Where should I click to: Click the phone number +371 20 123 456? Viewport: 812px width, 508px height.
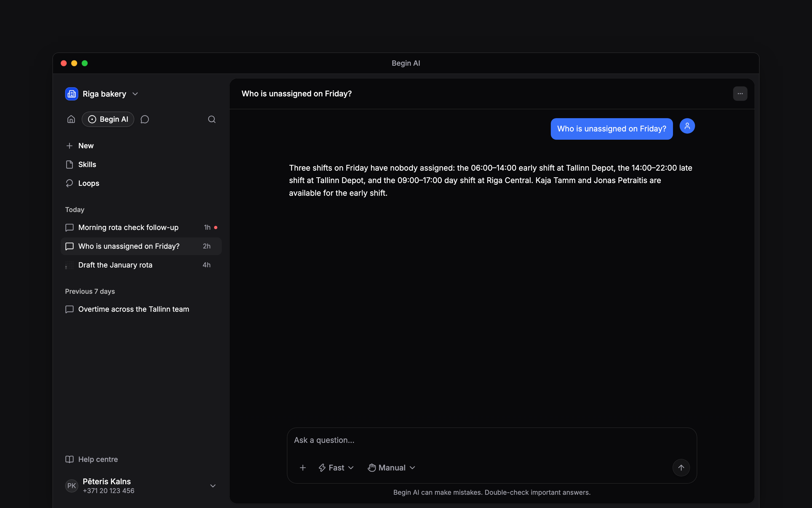(108, 491)
